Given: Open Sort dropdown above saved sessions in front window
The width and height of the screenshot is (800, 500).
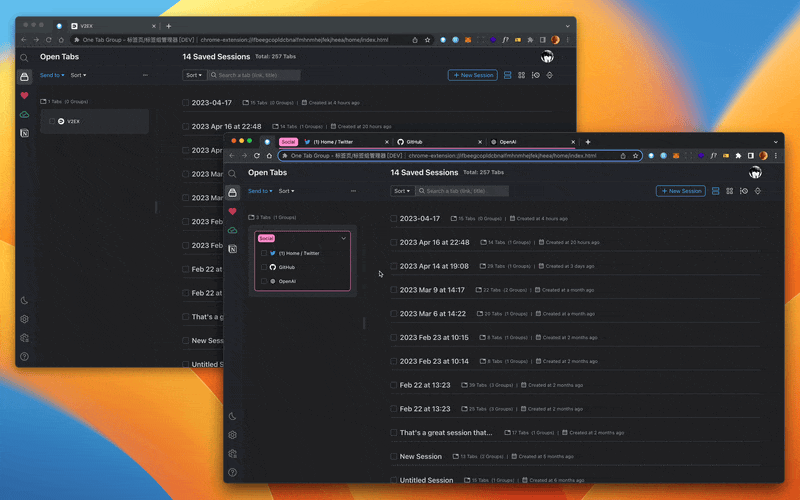Looking at the screenshot, I should pos(401,191).
